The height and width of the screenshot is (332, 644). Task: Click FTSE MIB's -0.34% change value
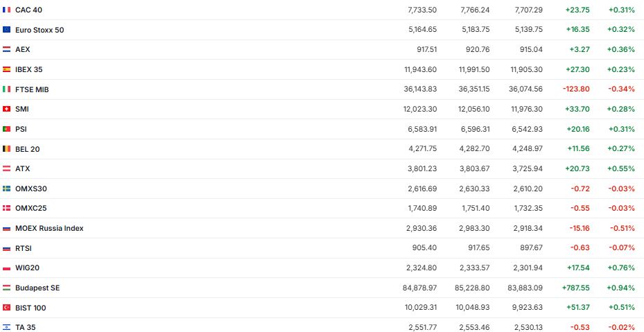pos(621,89)
